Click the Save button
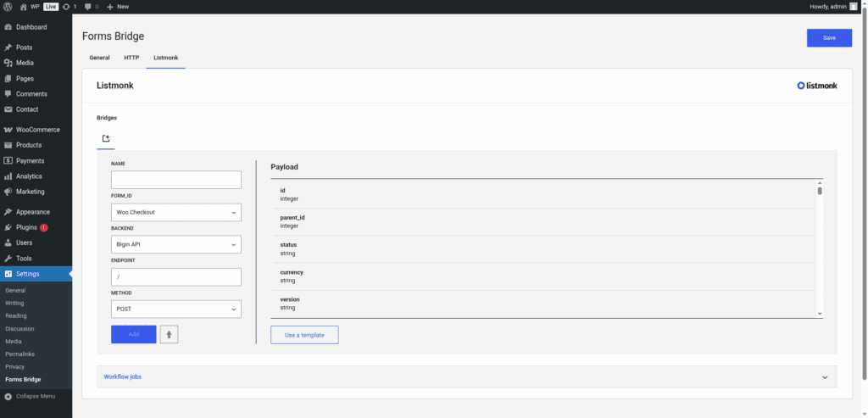Viewport: 868px width, 418px height. click(x=829, y=37)
